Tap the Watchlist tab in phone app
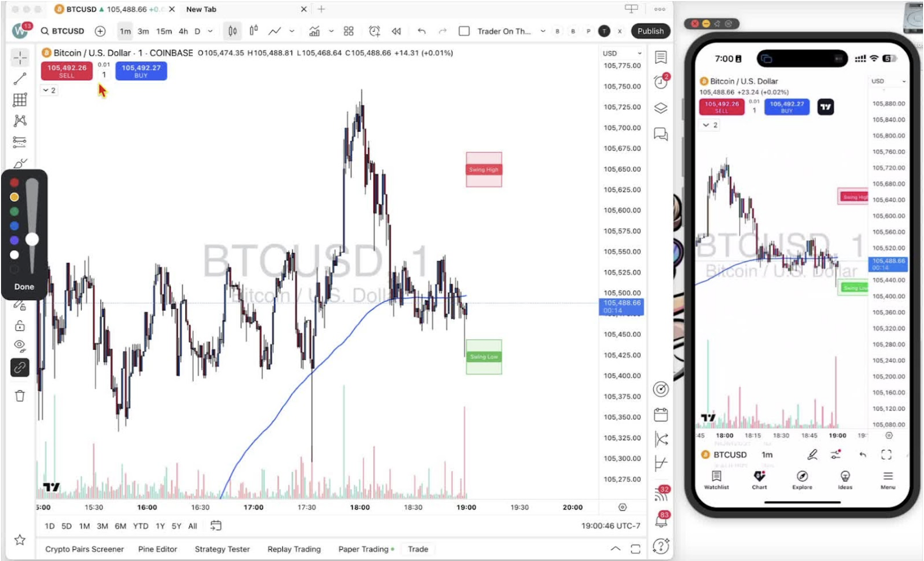 click(x=716, y=480)
